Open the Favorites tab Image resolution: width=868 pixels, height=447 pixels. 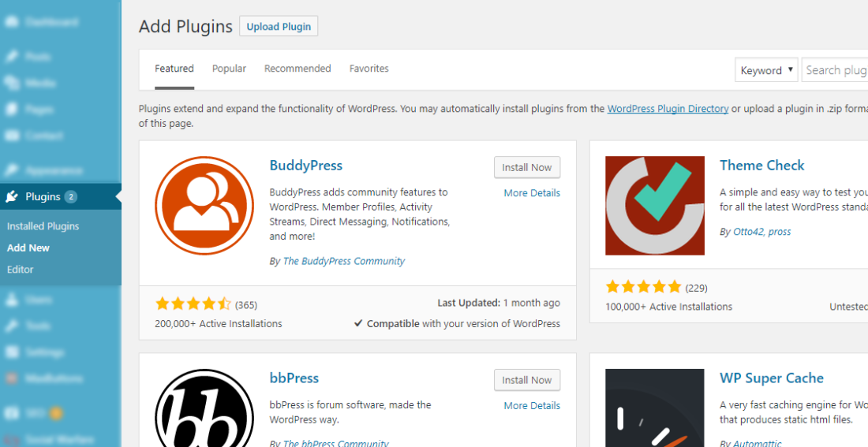tap(369, 69)
